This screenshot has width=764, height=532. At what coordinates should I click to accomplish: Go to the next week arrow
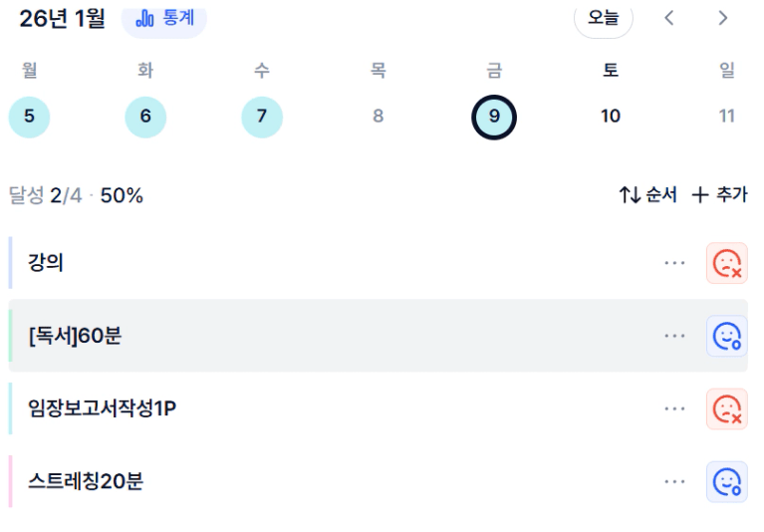pyautogui.click(x=723, y=18)
